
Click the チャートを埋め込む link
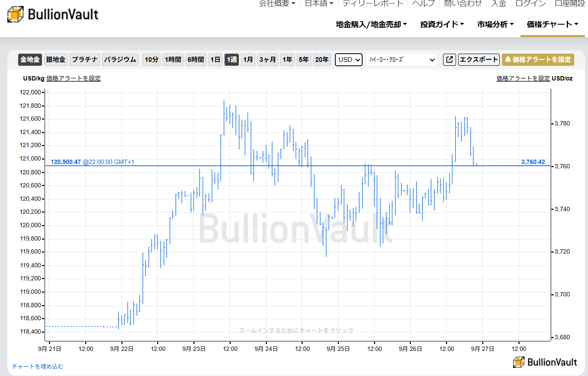tap(38, 366)
